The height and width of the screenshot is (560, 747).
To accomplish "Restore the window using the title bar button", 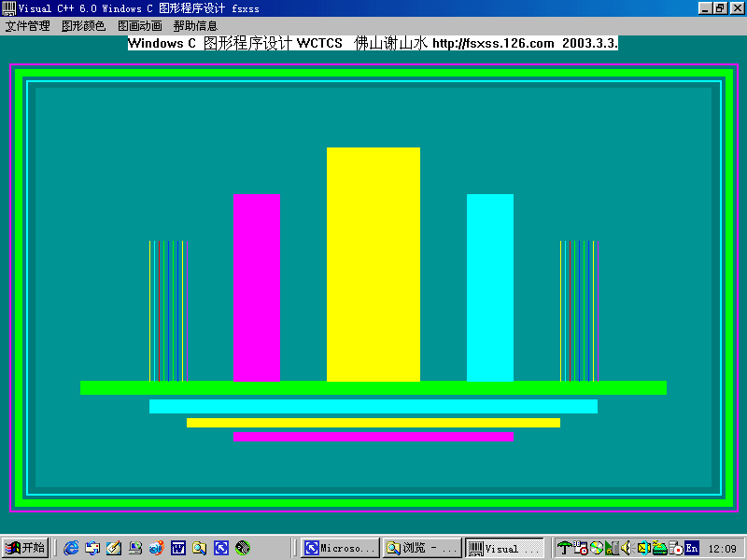I will 721,8.
